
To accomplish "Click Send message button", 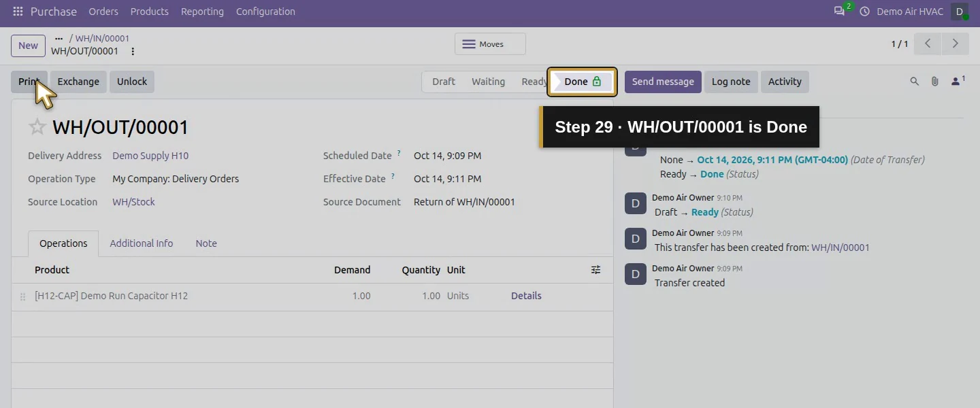I will click(x=663, y=82).
